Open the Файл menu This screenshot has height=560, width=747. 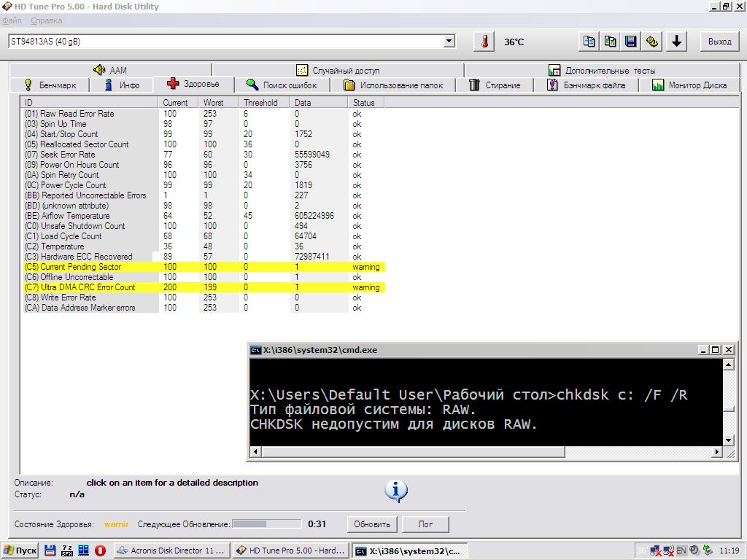coord(12,20)
